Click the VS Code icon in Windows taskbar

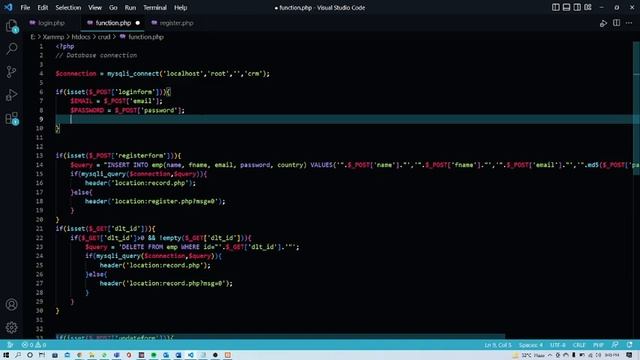coord(191,355)
